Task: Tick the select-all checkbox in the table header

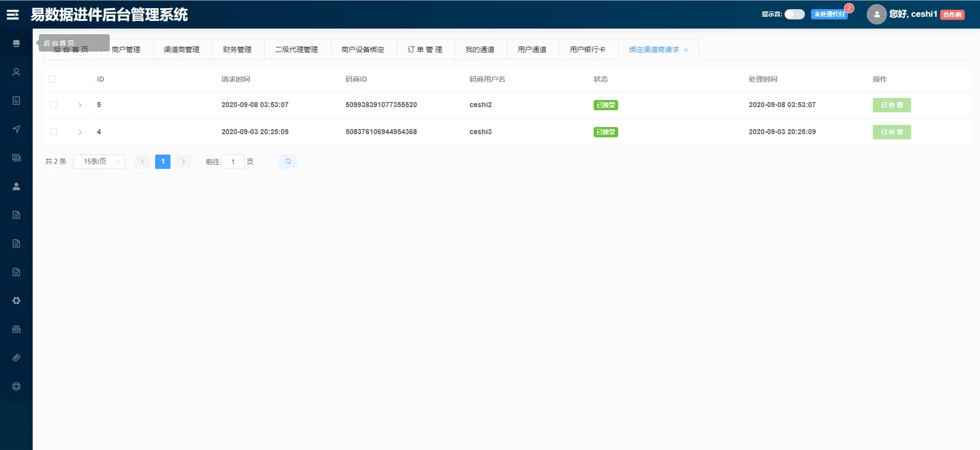Action: 52,79
